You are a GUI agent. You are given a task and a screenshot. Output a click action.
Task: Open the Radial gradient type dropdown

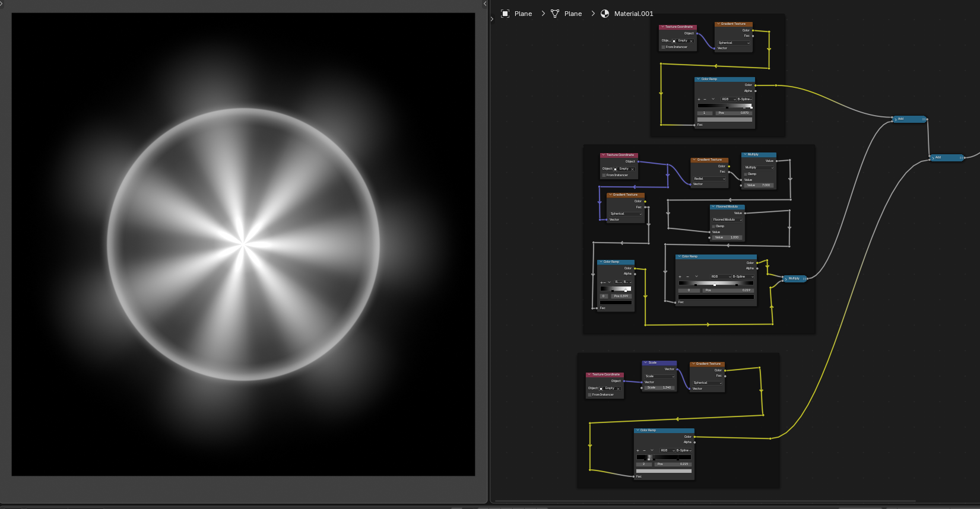click(709, 179)
